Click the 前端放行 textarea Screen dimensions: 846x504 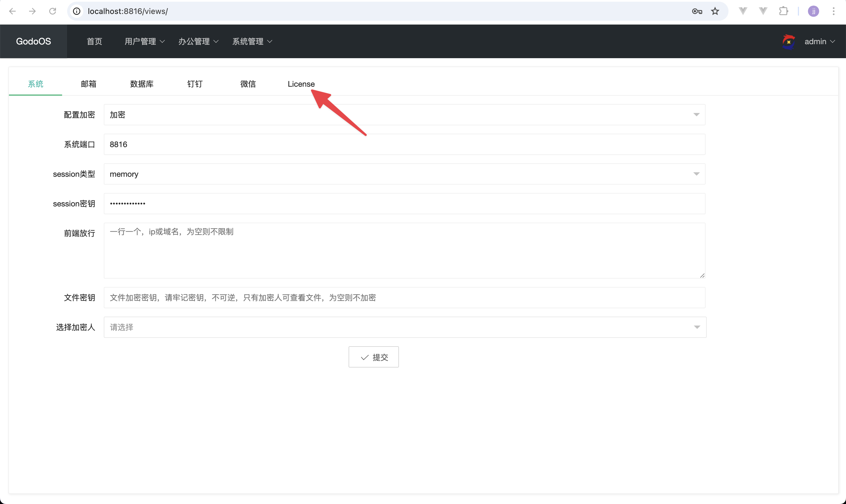405,251
